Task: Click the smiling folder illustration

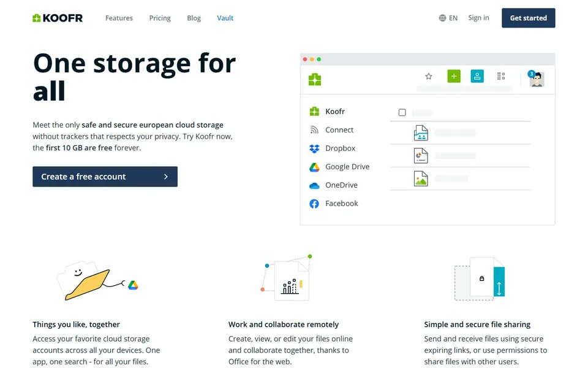Action: point(84,280)
